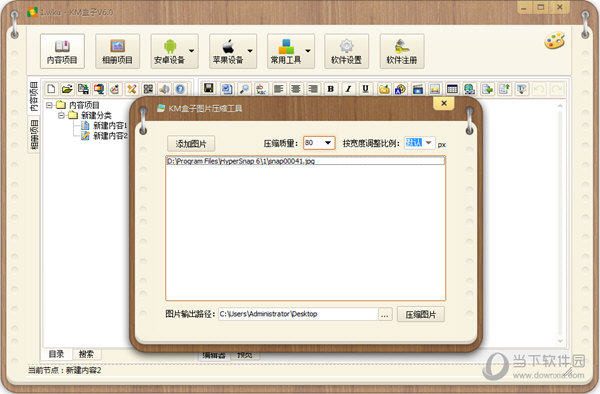Click the 苹果设备 Apple icon
Image resolution: width=600 pixels, height=394 pixels.
click(x=228, y=47)
